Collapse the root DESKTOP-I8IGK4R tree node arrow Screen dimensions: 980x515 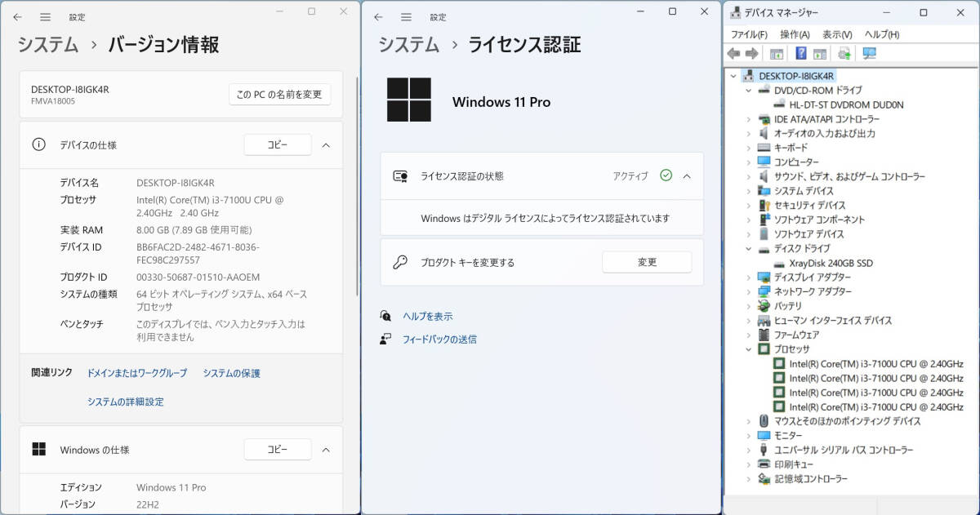(733, 76)
